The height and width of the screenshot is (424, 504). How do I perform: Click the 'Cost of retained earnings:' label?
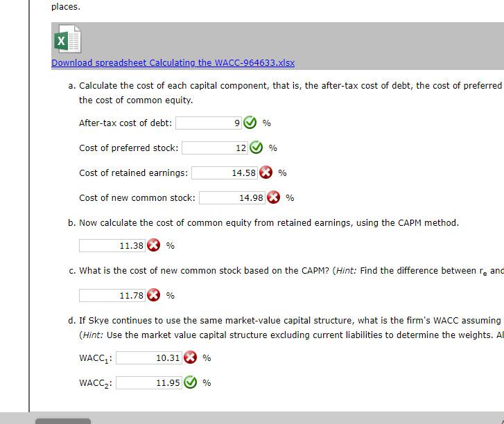coord(133,173)
